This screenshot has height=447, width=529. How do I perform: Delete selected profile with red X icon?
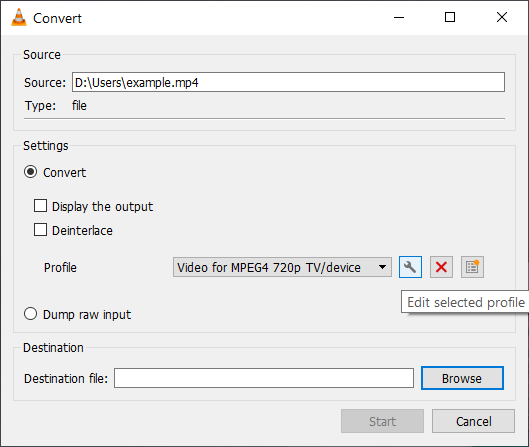coord(441,267)
